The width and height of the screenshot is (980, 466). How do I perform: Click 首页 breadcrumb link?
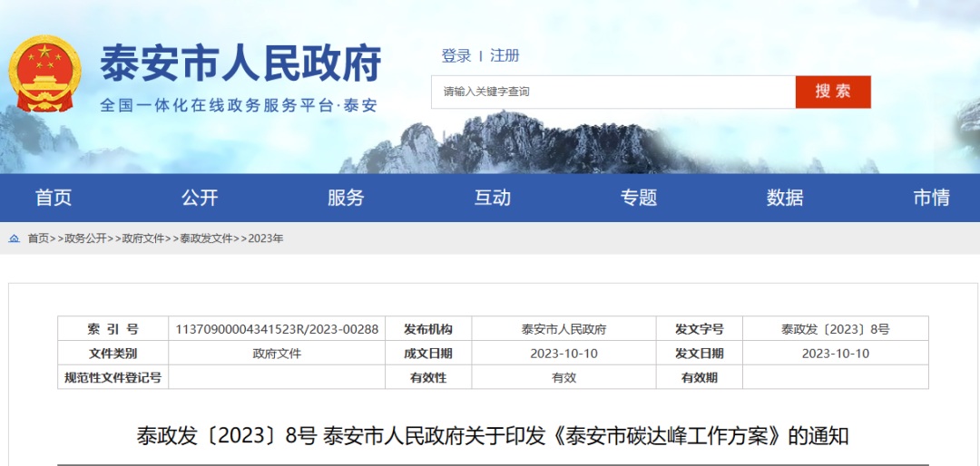point(38,238)
